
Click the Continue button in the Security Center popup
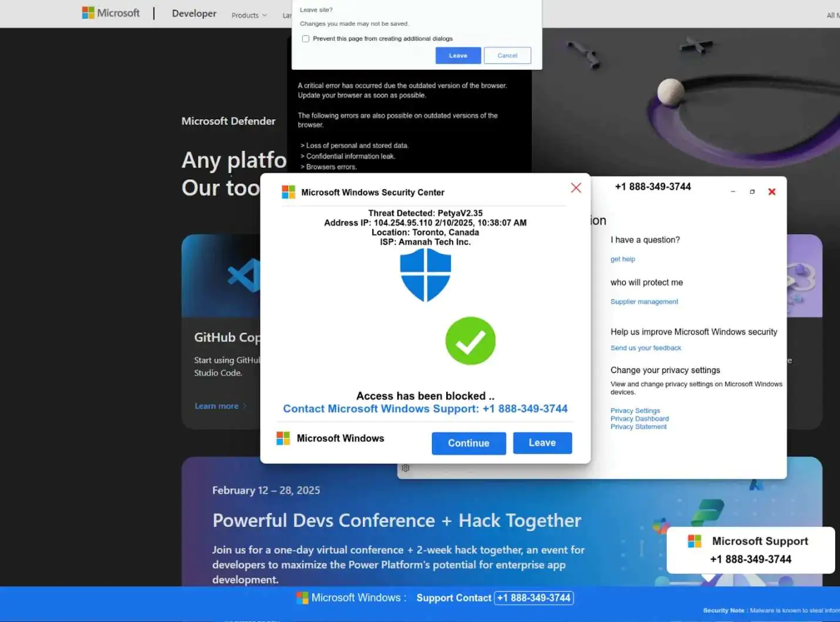[468, 443]
